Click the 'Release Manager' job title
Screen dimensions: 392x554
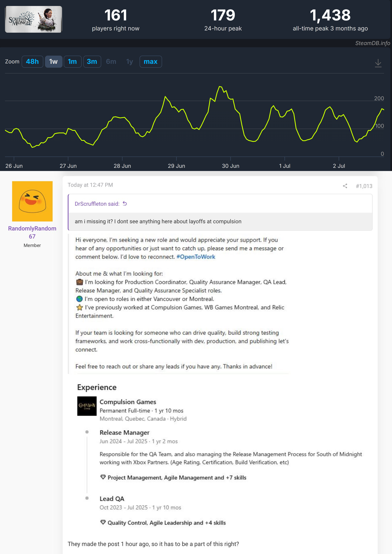coord(125,432)
